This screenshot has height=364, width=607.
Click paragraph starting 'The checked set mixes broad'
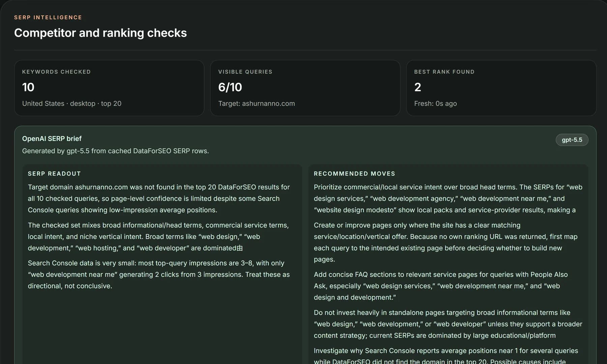[158, 237]
